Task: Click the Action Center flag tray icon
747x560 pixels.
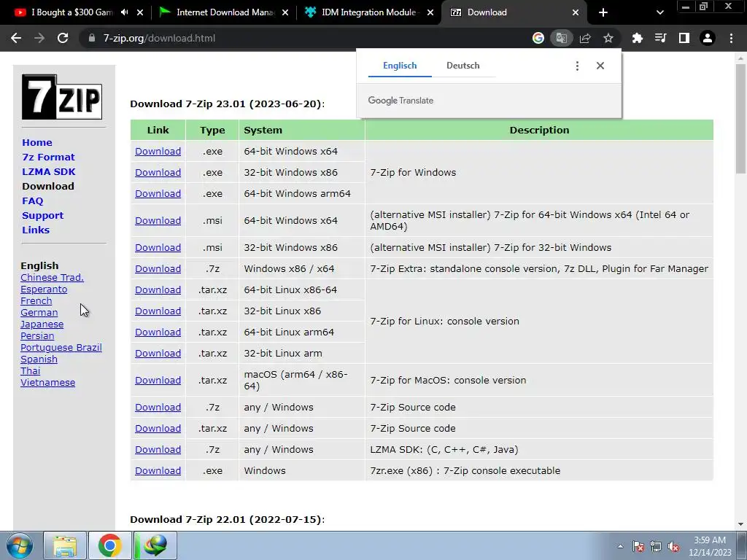Action: [x=638, y=546]
